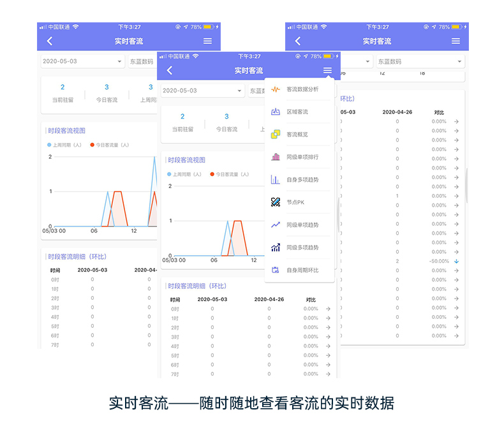The height and width of the screenshot is (442, 504).
Task: Click the date dropdown arrow in the right phone
Action: (367, 61)
